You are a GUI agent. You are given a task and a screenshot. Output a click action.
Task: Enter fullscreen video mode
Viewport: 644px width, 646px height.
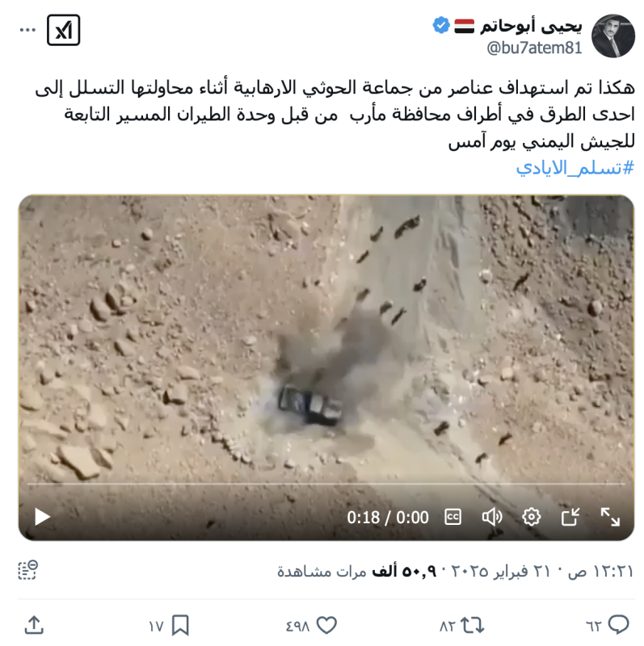click(610, 517)
